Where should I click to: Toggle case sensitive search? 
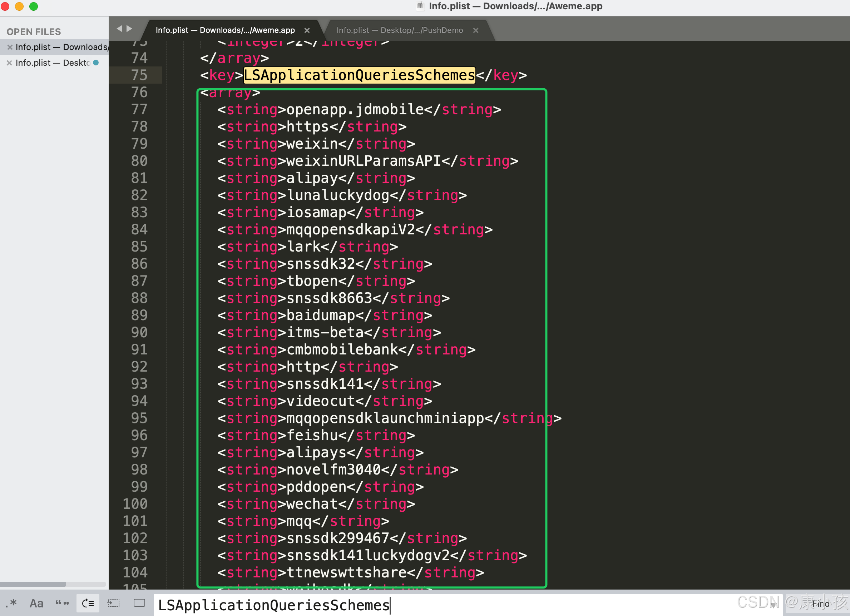click(x=36, y=603)
